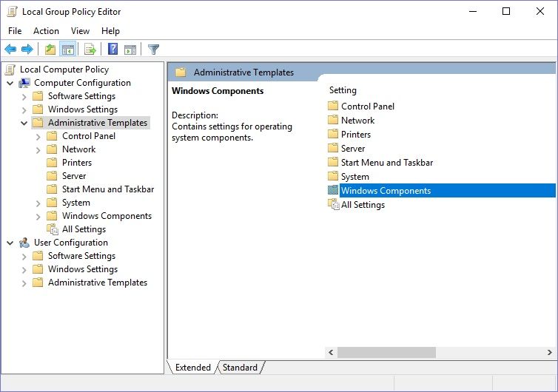The height and width of the screenshot is (392, 558).
Task: Click the right arrow of the horizontal scrollbar
Action: (x=549, y=352)
